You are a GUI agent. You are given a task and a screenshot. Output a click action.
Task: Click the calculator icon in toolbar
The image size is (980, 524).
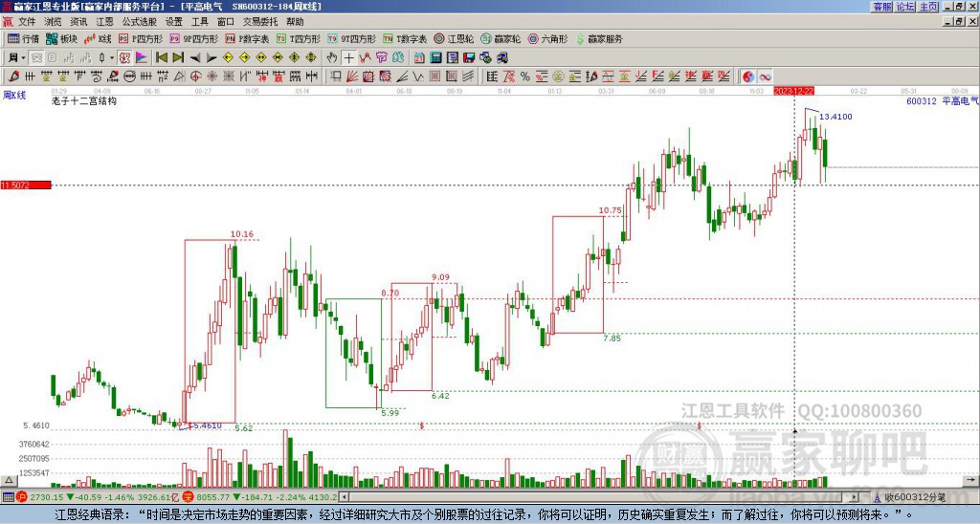tap(435, 58)
